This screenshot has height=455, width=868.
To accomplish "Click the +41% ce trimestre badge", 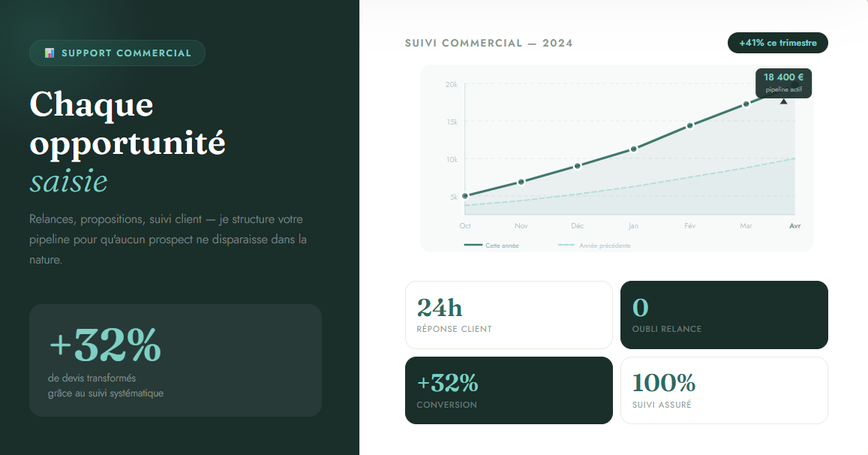I will pyautogui.click(x=778, y=43).
